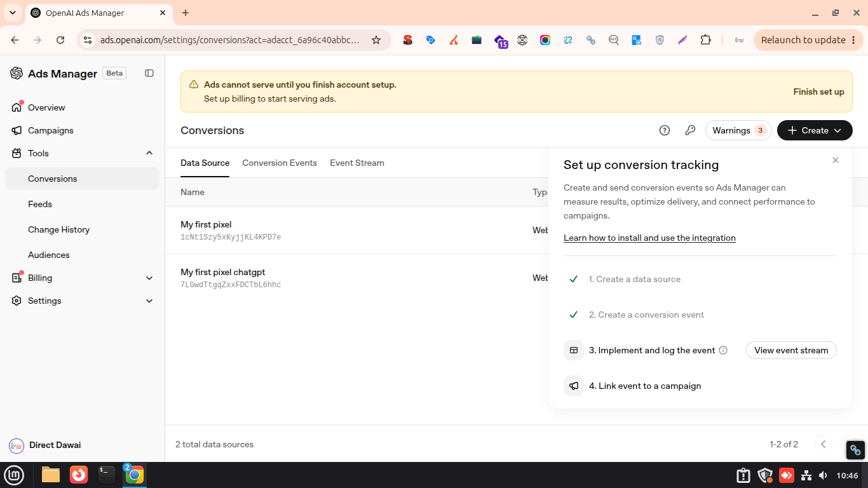
Task: Go back in browser history
Action: coord(15,40)
